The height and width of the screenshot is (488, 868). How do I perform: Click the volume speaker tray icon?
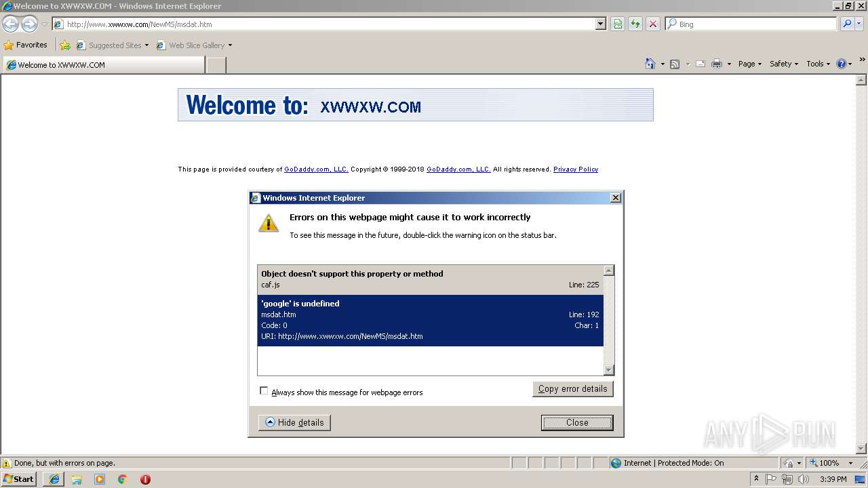pos(804,479)
